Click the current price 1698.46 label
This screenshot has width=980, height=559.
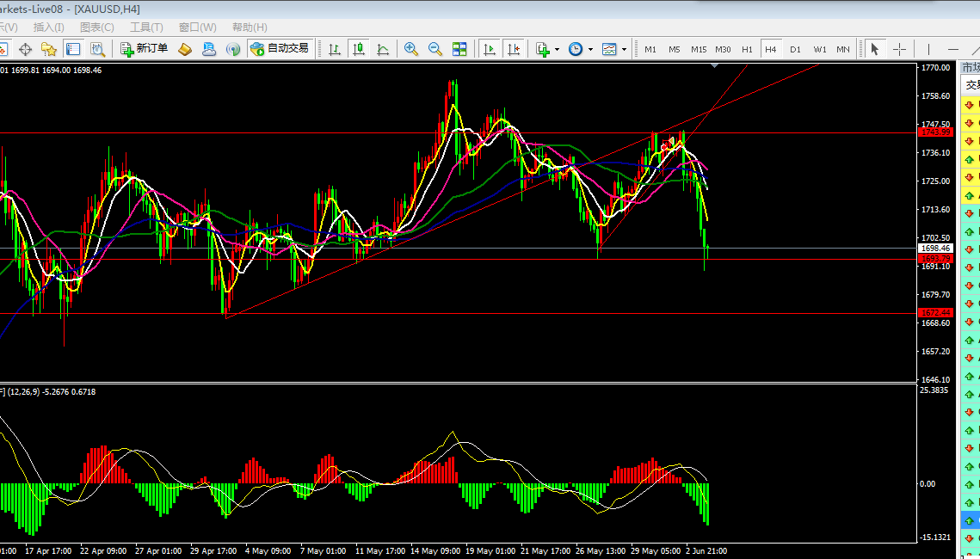coord(935,248)
